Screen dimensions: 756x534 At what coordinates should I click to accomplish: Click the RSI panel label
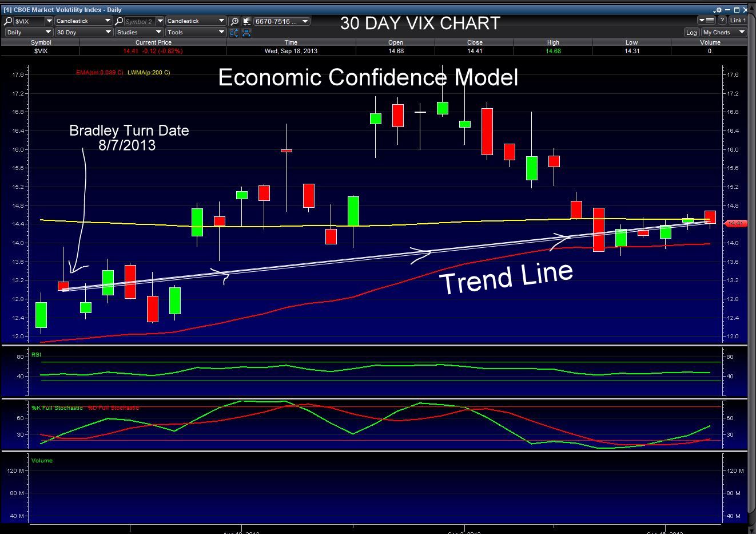coord(36,354)
